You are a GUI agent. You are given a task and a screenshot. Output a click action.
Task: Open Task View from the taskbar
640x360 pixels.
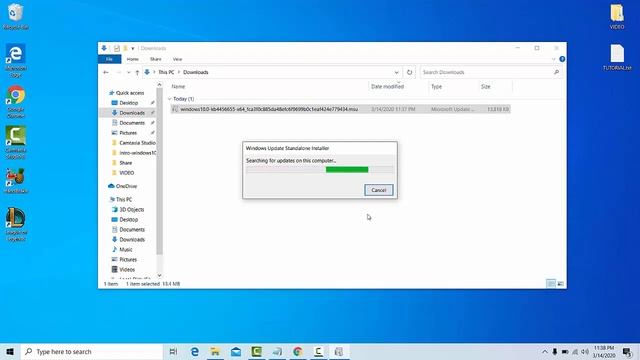tap(173, 351)
